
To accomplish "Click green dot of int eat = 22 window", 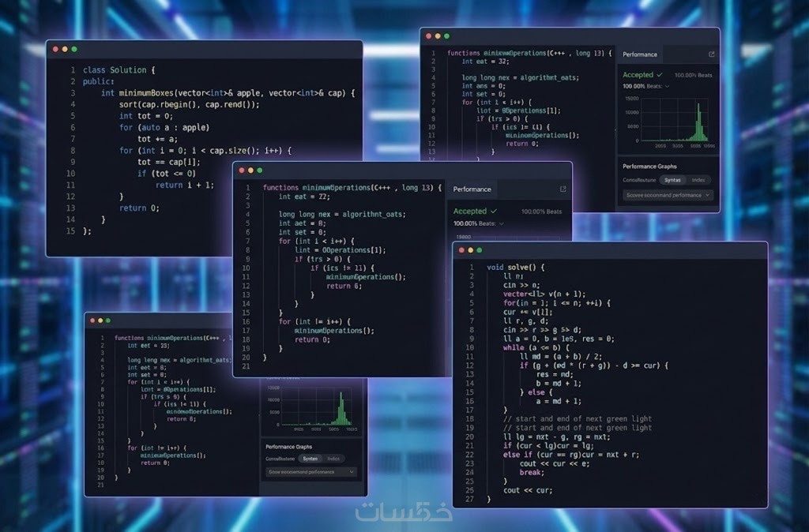I will click(259, 170).
